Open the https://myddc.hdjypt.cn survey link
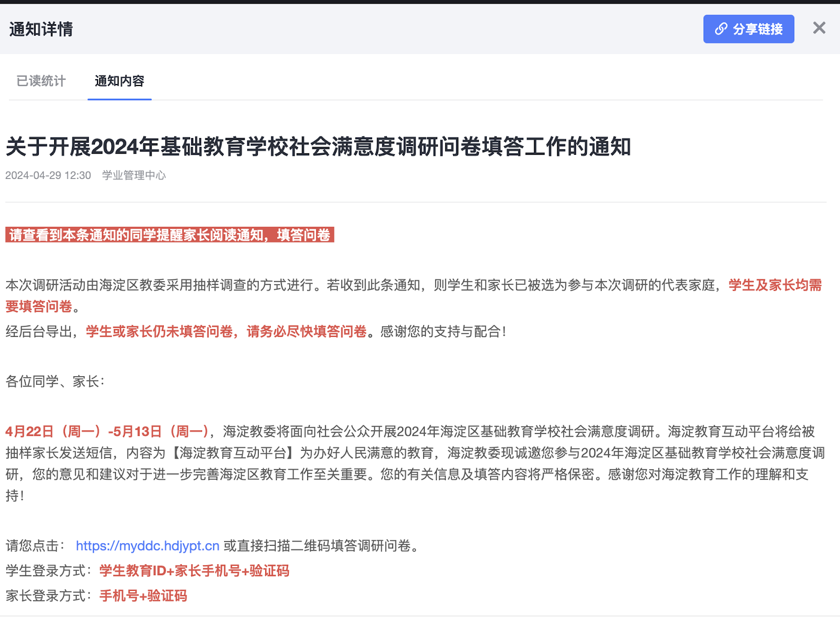 click(x=148, y=546)
